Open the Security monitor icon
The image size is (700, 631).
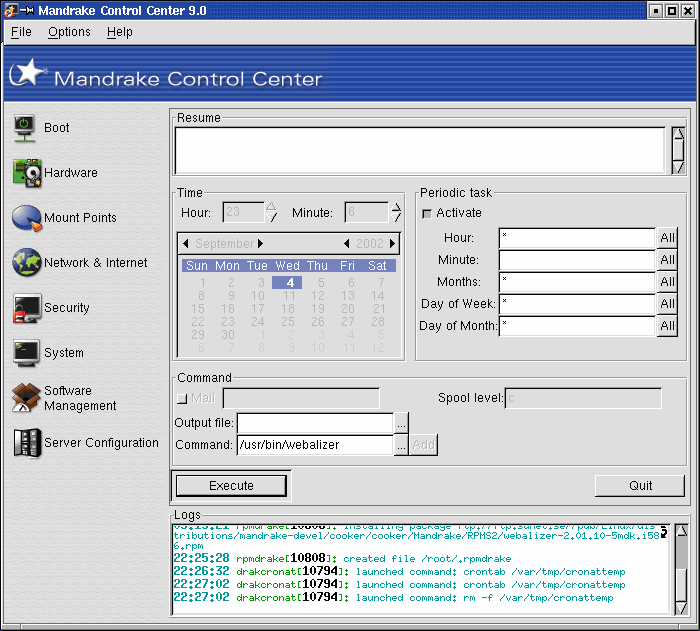27,308
